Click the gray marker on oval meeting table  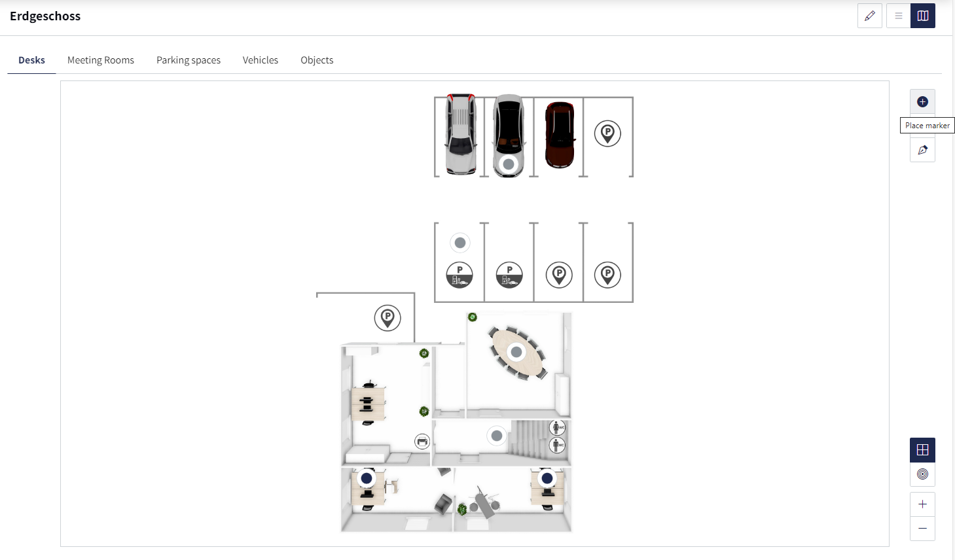[516, 352]
